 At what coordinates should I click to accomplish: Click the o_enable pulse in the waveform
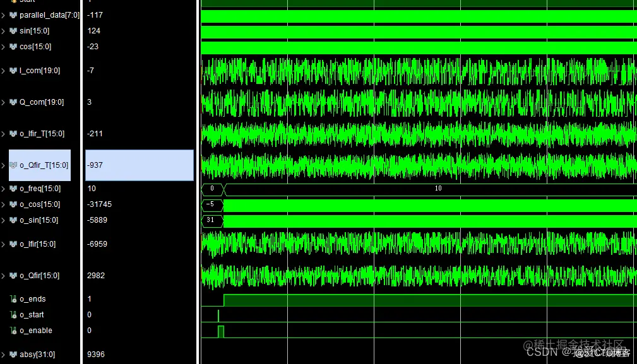coord(220,332)
